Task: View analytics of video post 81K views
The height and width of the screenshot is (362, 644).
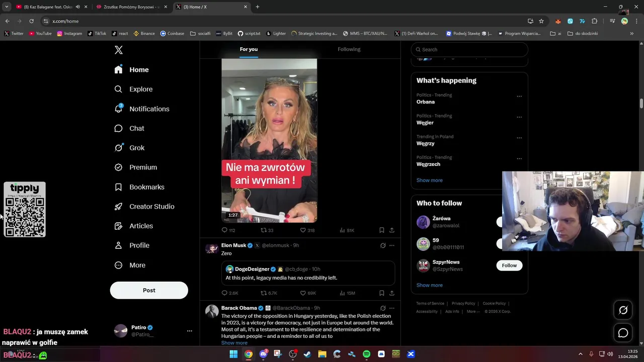Action: tap(347, 230)
